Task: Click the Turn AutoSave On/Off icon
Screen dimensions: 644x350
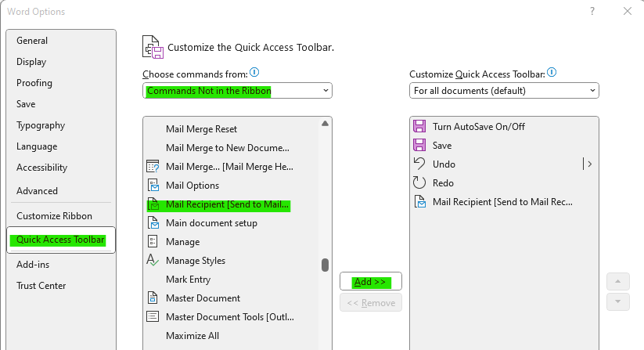Action: [419, 126]
